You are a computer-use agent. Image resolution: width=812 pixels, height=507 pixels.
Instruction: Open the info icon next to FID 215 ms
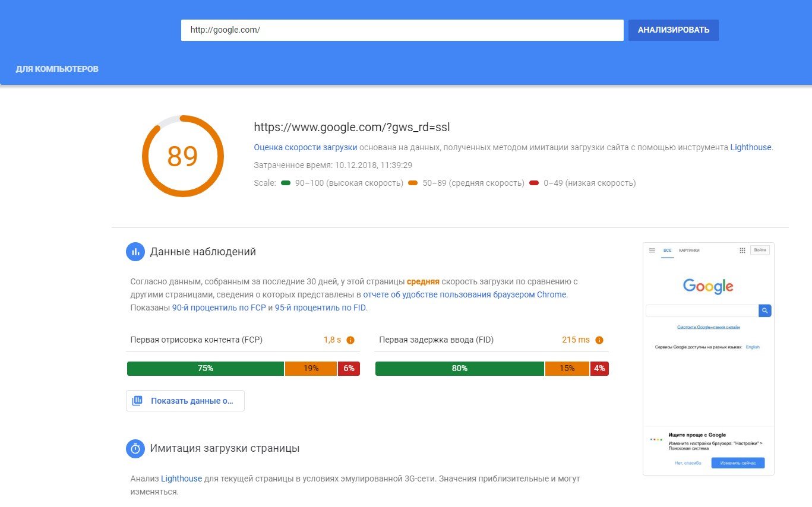pyautogui.click(x=599, y=340)
